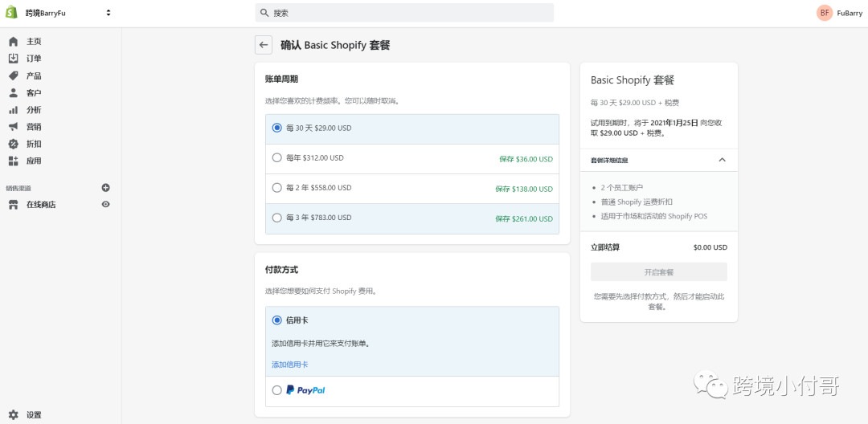The height and width of the screenshot is (424, 868).
Task: Click 2 个员工账户 feature text
Action: 622,188
